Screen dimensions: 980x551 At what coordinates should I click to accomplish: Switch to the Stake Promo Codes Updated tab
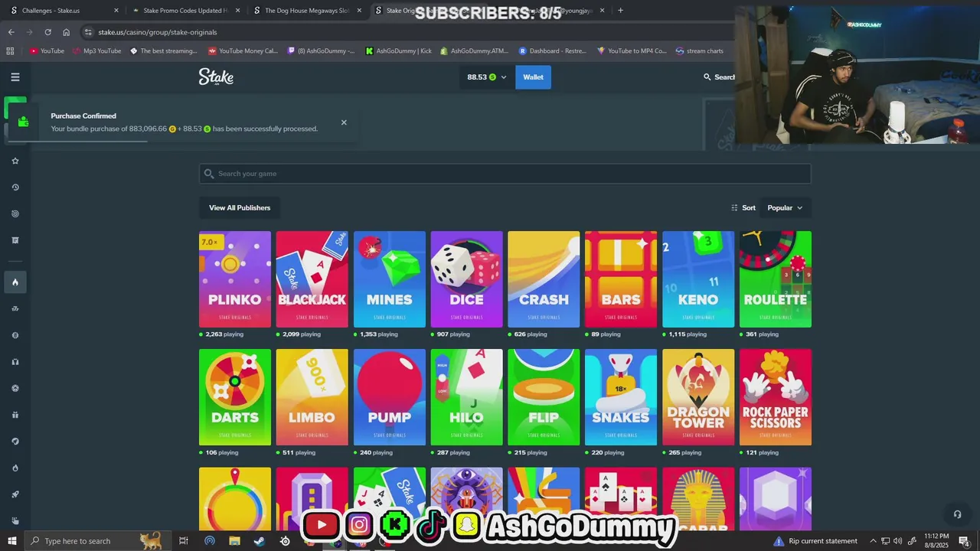coord(185,11)
